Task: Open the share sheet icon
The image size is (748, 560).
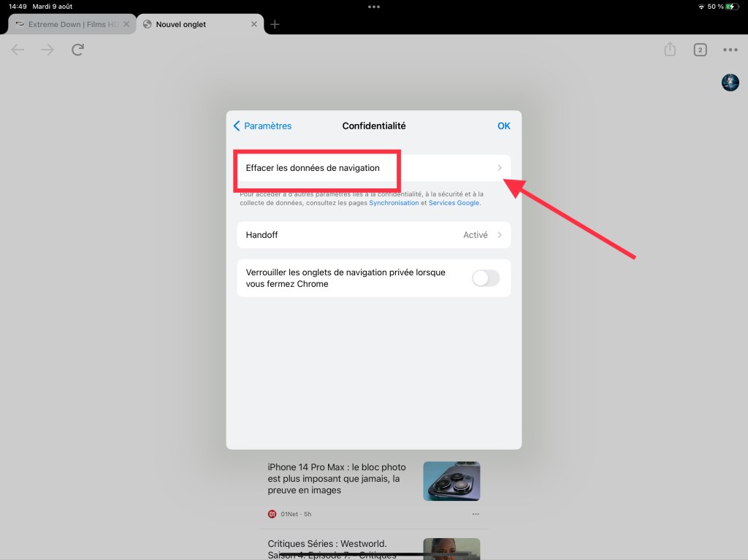Action: (670, 50)
